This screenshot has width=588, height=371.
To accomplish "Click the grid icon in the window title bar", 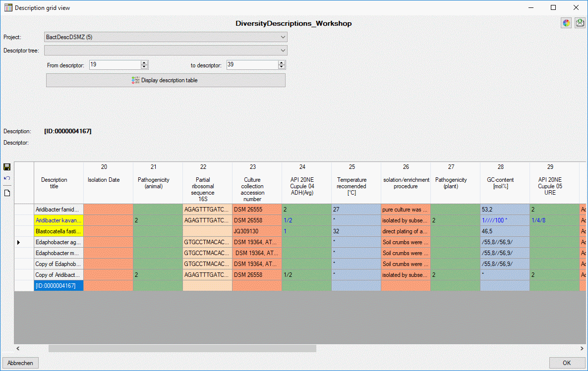I will point(8,7).
